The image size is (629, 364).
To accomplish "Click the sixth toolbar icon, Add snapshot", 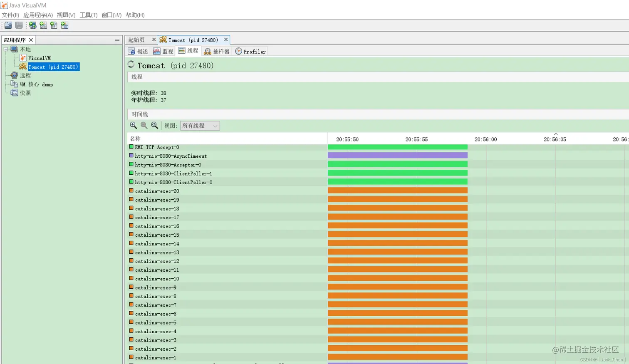I will tap(64, 25).
